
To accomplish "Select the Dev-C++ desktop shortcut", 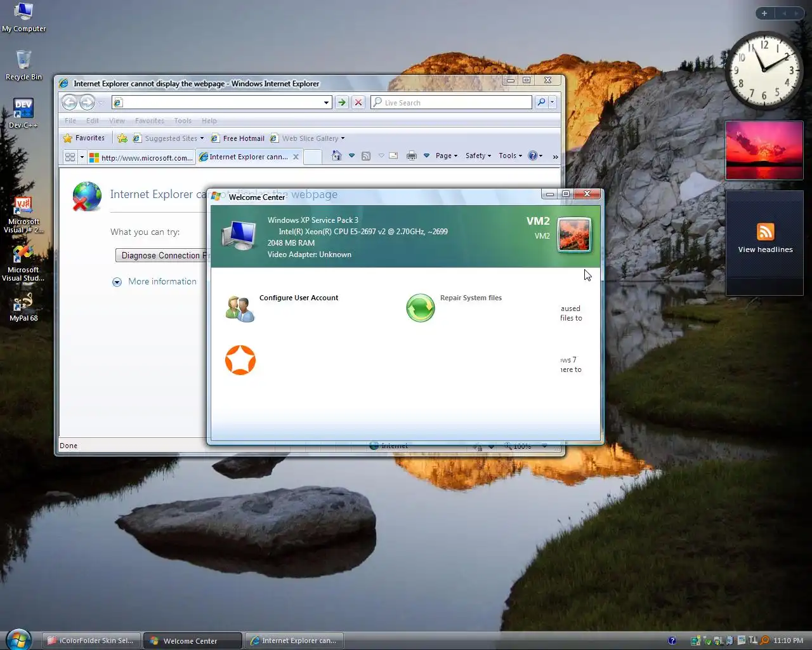I will [23, 113].
